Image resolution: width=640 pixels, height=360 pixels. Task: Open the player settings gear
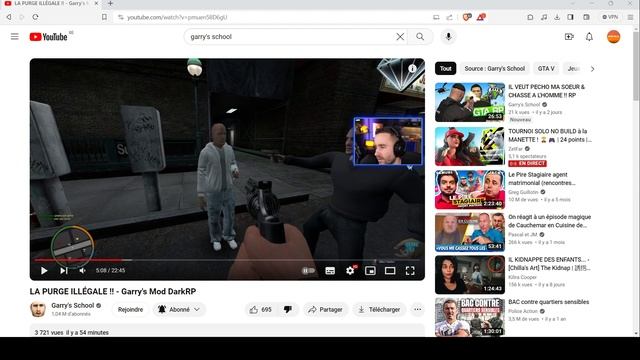(x=350, y=271)
